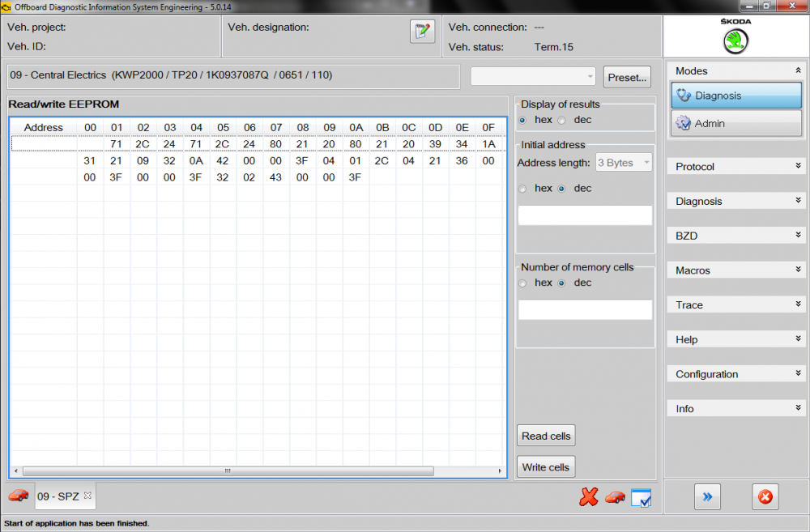Click the ODIS application icon in the title bar
This screenshot has height=532, width=810.
6,6
